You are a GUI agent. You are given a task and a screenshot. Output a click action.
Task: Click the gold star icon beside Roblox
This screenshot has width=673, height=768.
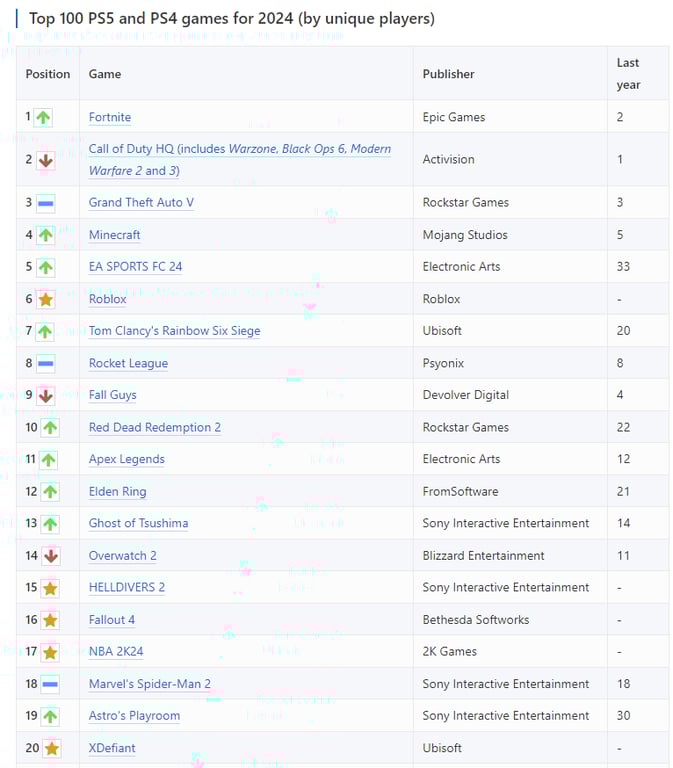pyautogui.click(x=46, y=299)
